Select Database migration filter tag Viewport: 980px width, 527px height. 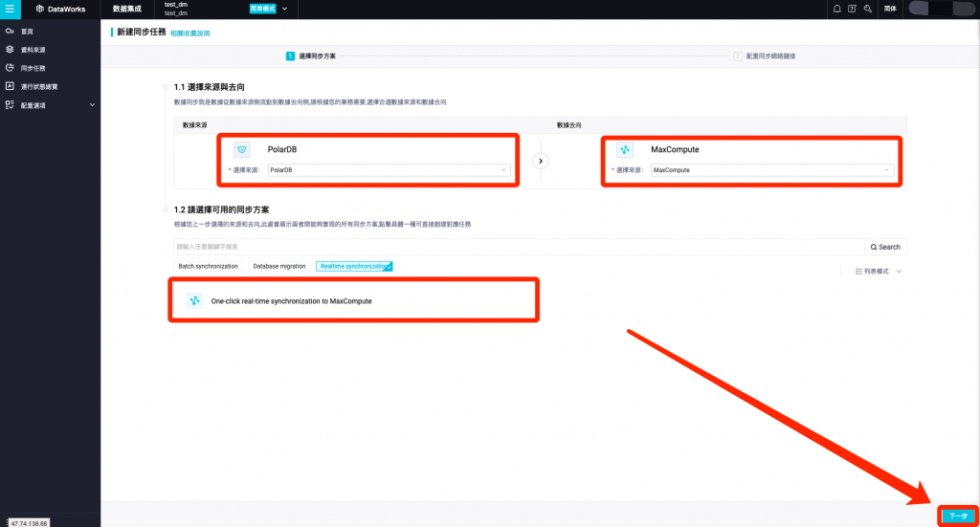click(279, 266)
